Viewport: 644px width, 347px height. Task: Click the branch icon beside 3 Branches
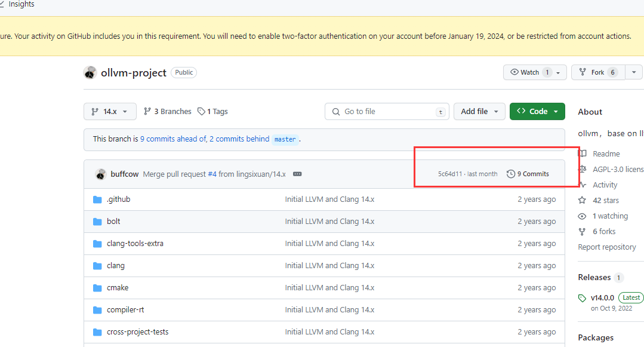(147, 112)
